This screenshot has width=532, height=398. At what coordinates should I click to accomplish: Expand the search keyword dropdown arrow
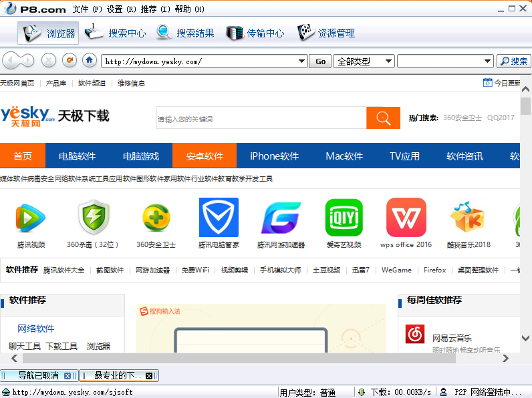[487, 61]
